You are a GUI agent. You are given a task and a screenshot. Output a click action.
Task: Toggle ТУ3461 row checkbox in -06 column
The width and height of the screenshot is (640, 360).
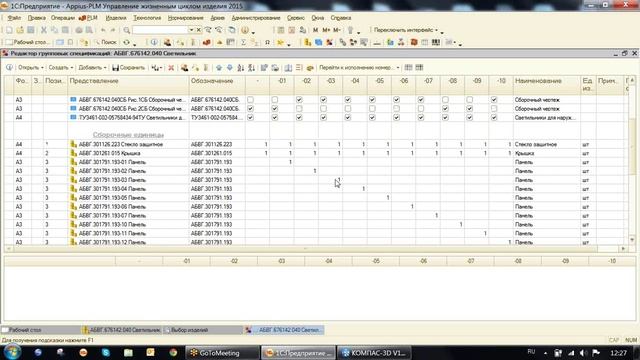396,118
